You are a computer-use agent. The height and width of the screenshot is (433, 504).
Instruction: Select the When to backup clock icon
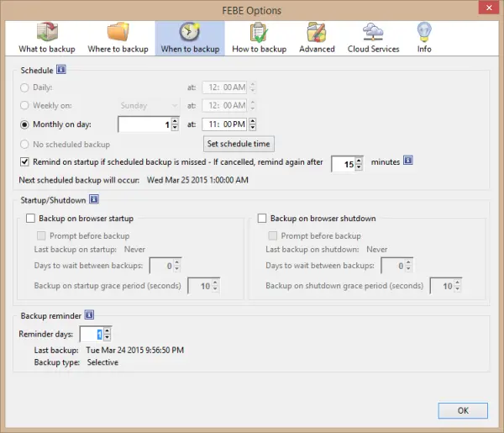point(190,32)
